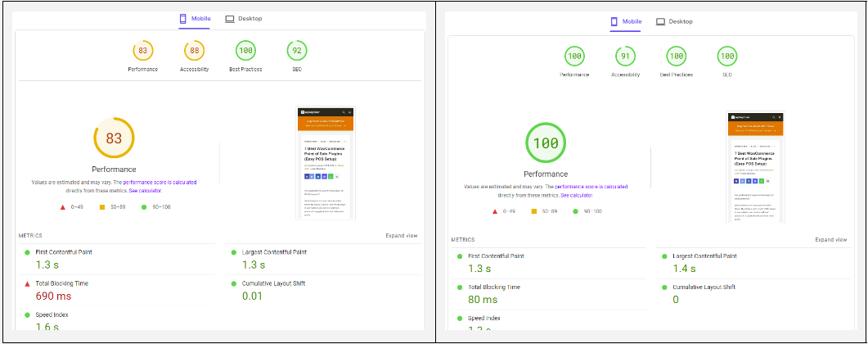Select Mobile tab in left report
This screenshot has width=868, height=344.
195,19
